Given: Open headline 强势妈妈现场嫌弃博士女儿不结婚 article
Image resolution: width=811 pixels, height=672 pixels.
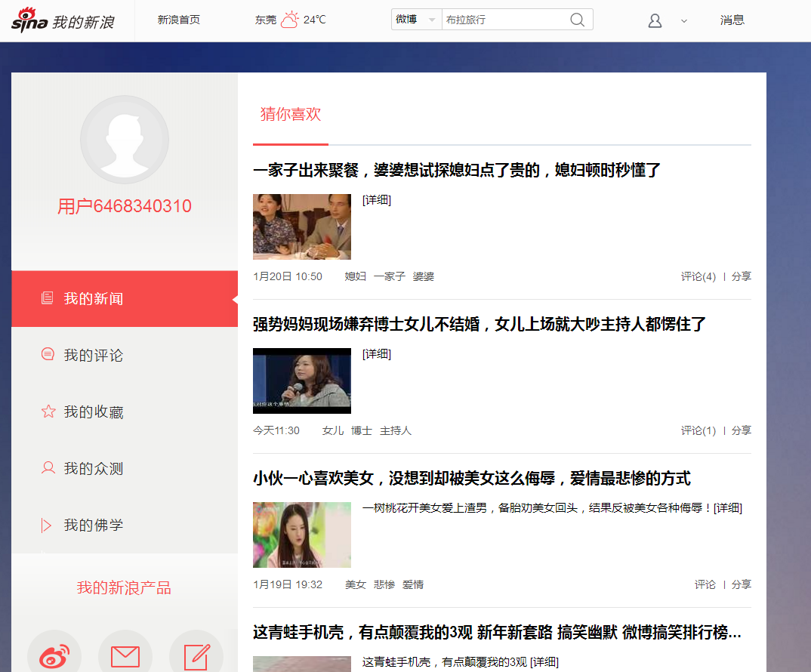Looking at the screenshot, I should coord(480,325).
